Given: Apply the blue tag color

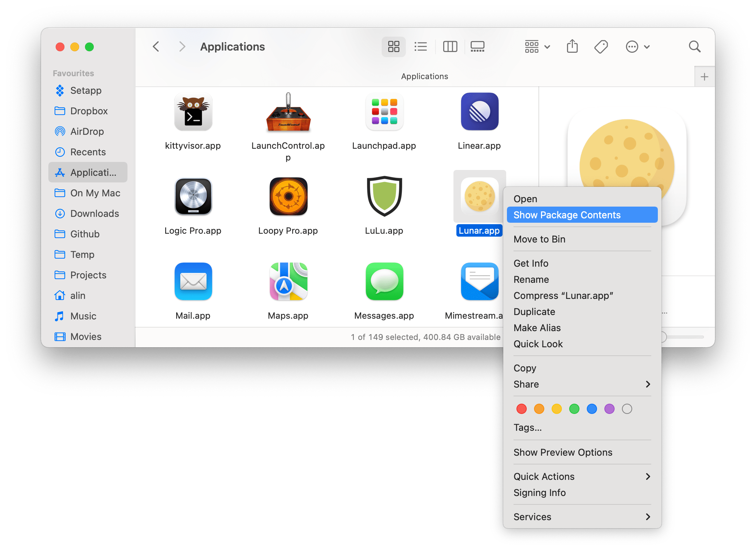Looking at the screenshot, I should pyautogui.click(x=592, y=409).
